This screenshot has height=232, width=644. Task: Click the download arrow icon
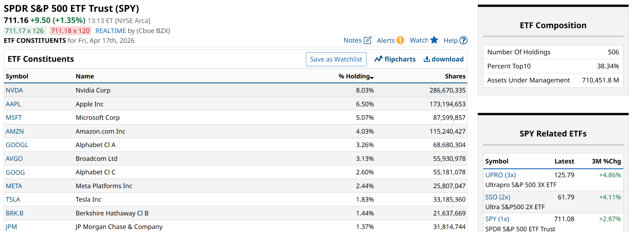tap(427, 59)
